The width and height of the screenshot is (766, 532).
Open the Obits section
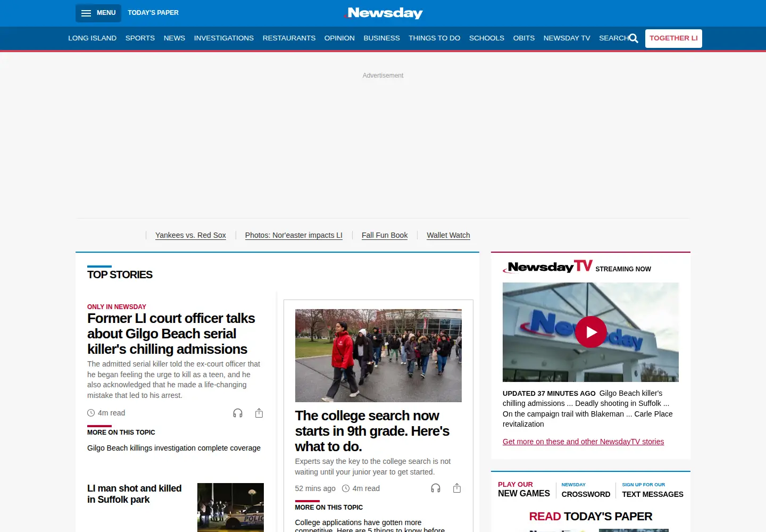click(524, 38)
